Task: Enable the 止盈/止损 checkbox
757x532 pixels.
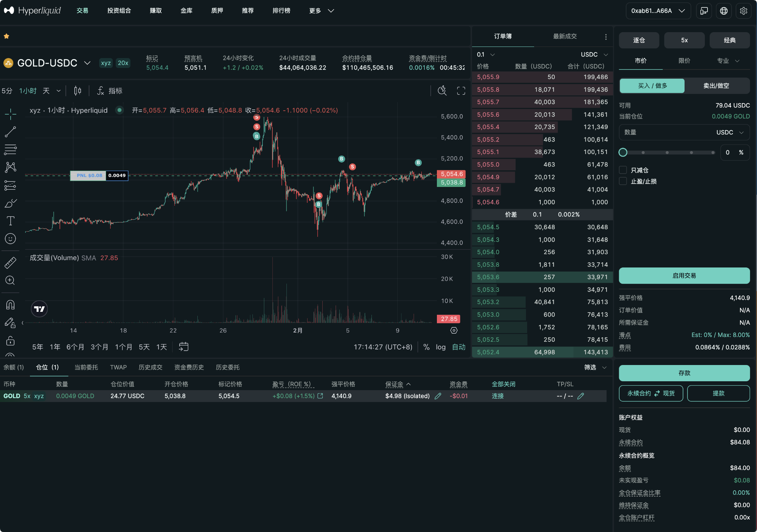Action: point(623,181)
